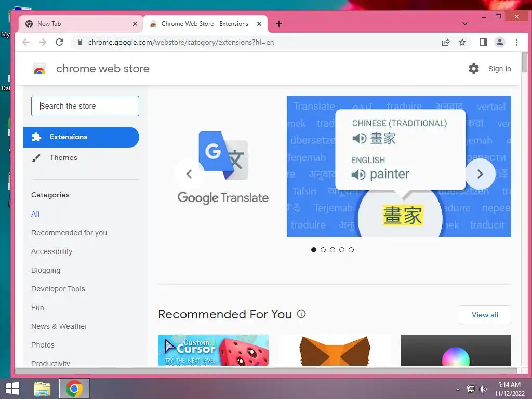Show previous carousel slide
The image size is (532, 399).
pos(189,174)
